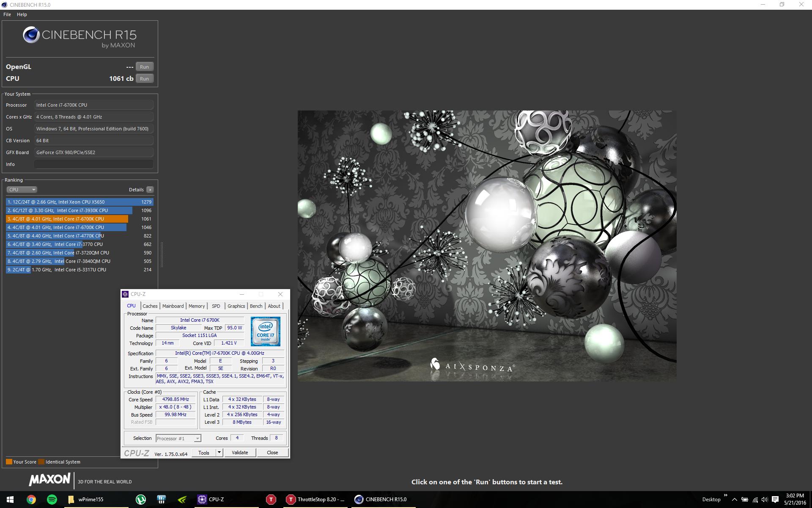Close the CPU-Z window with X
Image resolution: width=812 pixels, height=508 pixels.
(x=280, y=294)
